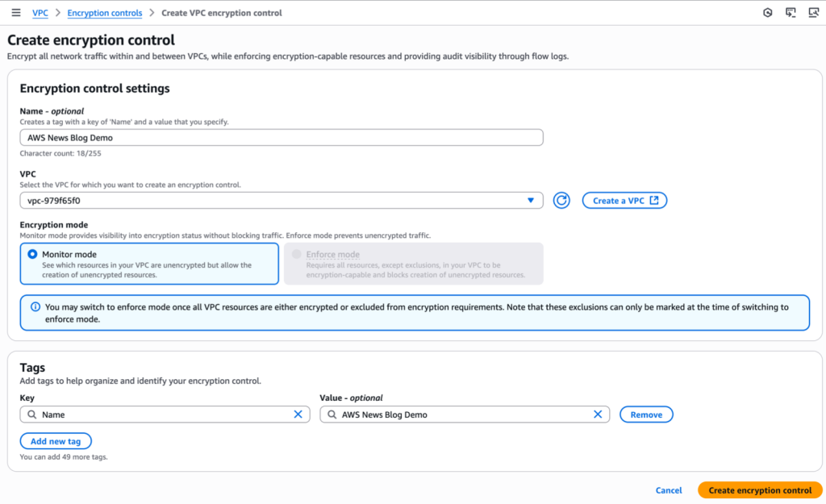Open the navigation hamburger menu
The image size is (826, 504).
click(x=15, y=12)
